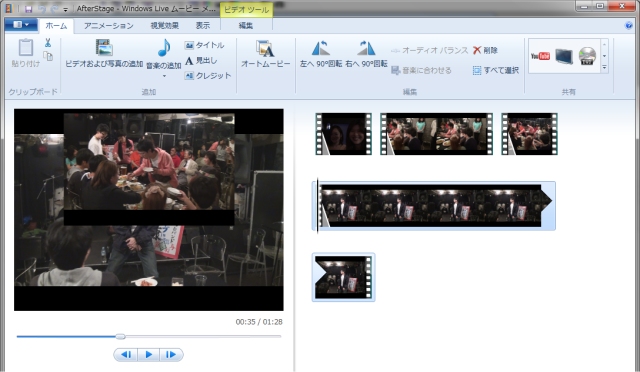Click the Play button
This screenshot has height=372, width=640.
pyautogui.click(x=149, y=354)
